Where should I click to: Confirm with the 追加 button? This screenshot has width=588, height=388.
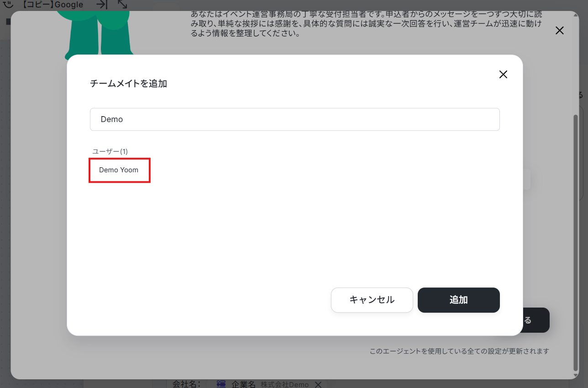coord(458,300)
